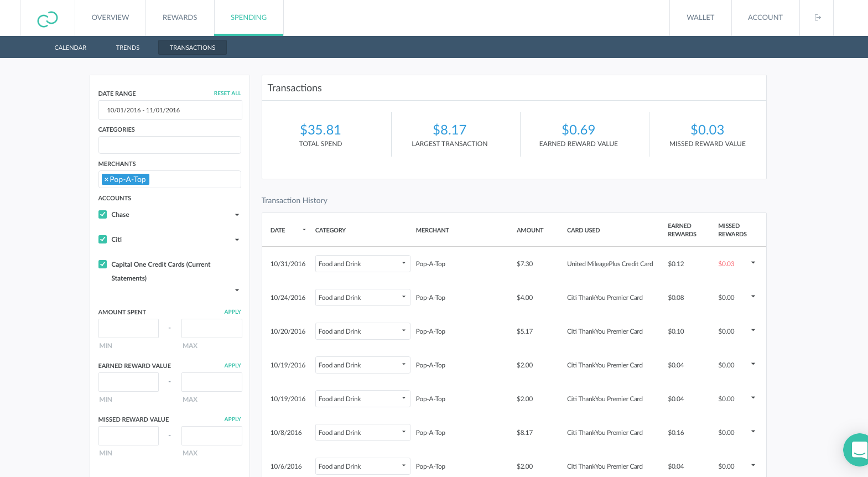Expand the Chase account dropdown arrow
The height and width of the screenshot is (477, 868).
pyautogui.click(x=237, y=215)
